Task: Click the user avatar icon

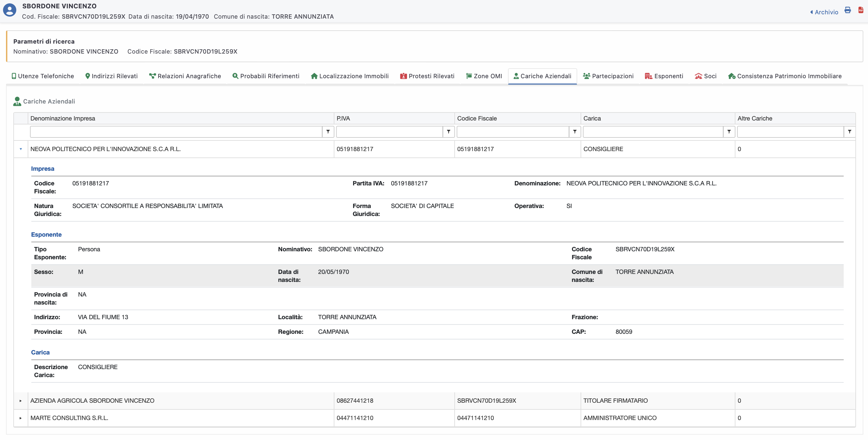Action: (10, 10)
